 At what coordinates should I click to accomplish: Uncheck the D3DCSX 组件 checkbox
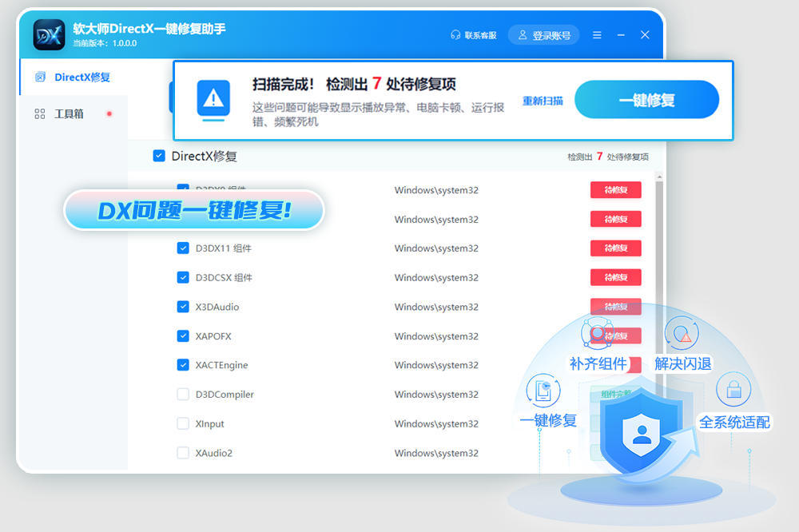183,277
